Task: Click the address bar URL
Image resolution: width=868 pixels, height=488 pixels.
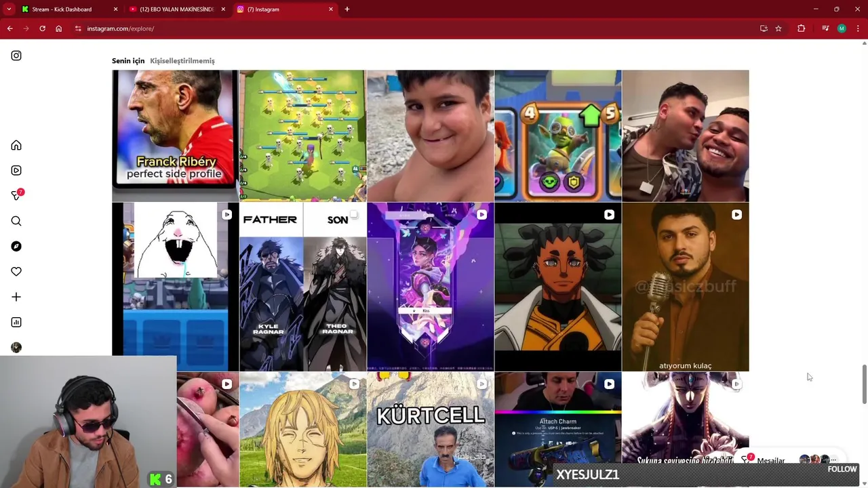Action: click(121, 28)
